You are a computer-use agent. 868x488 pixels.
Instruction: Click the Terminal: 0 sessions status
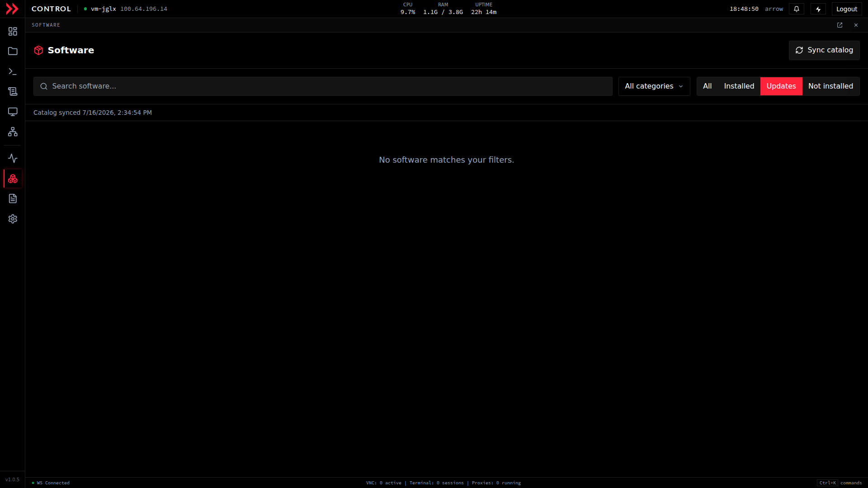pos(437,483)
